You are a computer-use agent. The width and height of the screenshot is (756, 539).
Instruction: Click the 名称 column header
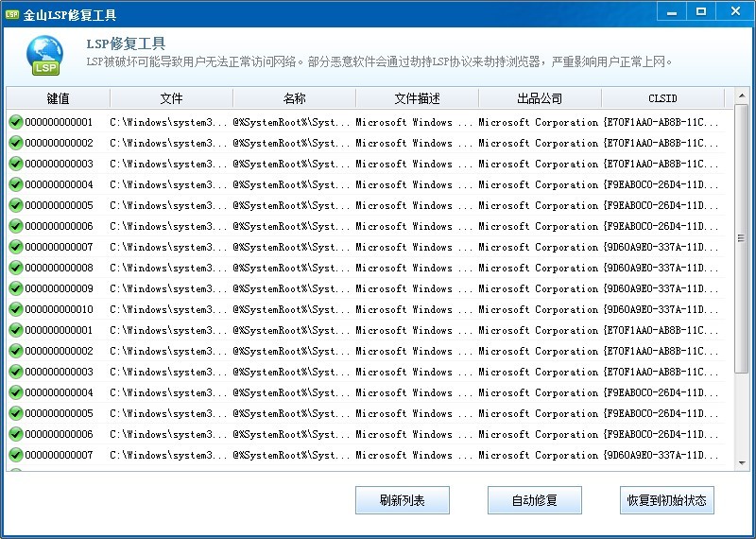pos(294,98)
